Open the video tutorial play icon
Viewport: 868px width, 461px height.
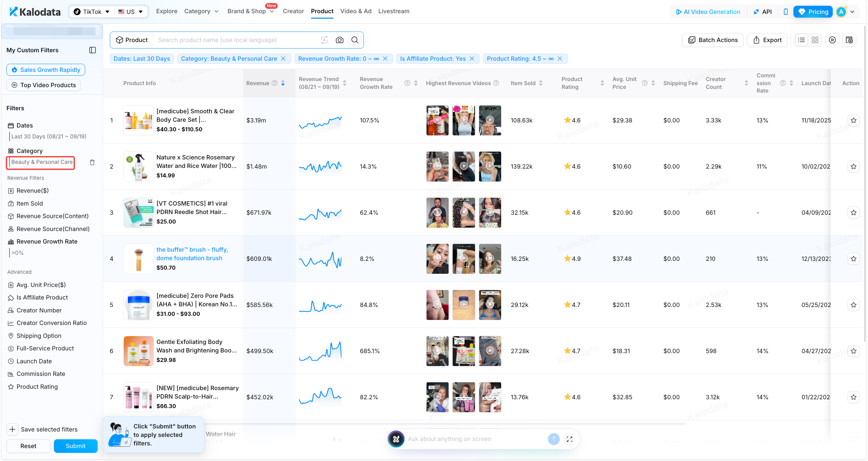(x=832, y=40)
